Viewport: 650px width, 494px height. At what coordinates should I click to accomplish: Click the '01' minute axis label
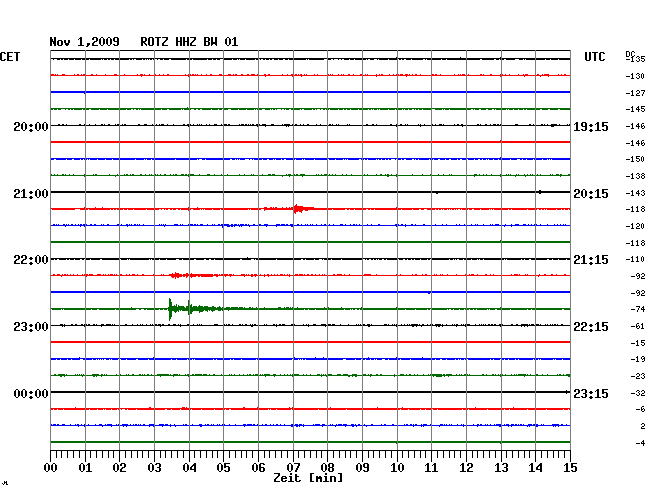(x=85, y=467)
